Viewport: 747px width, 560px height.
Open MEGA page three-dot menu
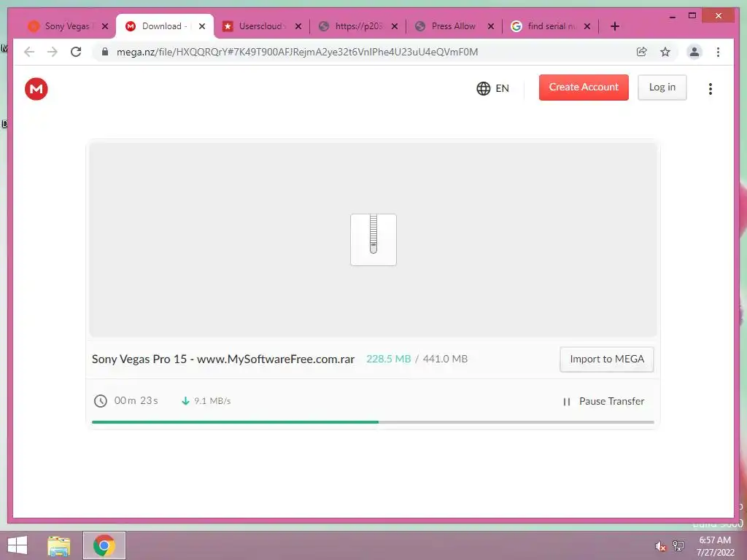(710, 88)
